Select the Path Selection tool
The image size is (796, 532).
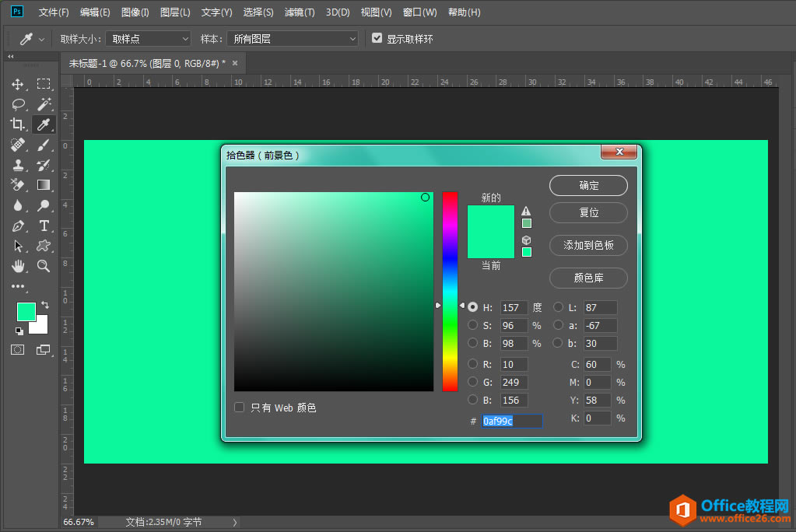tap(18, 247)
